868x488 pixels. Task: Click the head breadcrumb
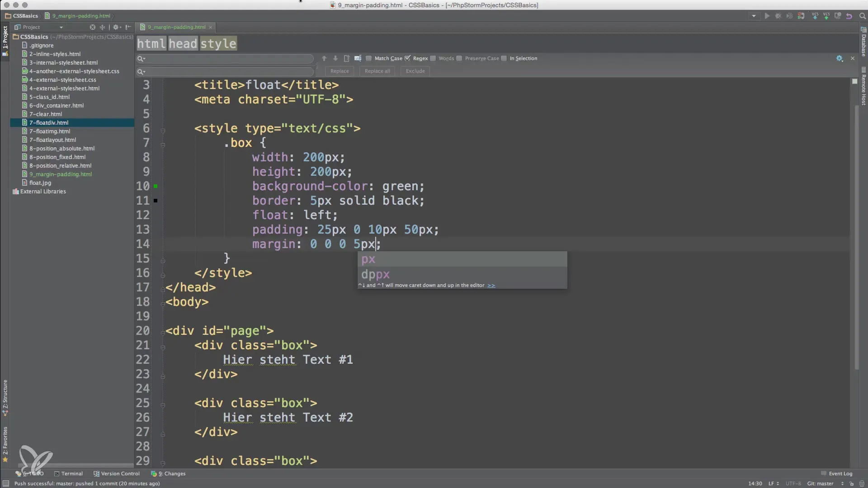[183, 43]
